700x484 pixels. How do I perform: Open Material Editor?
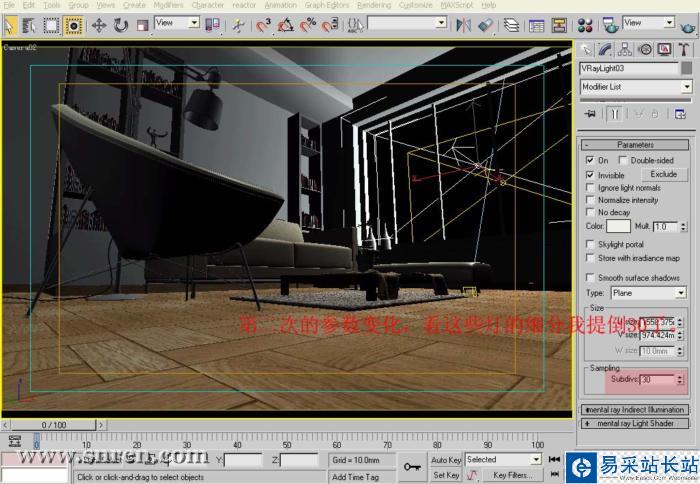pos(584,25)
